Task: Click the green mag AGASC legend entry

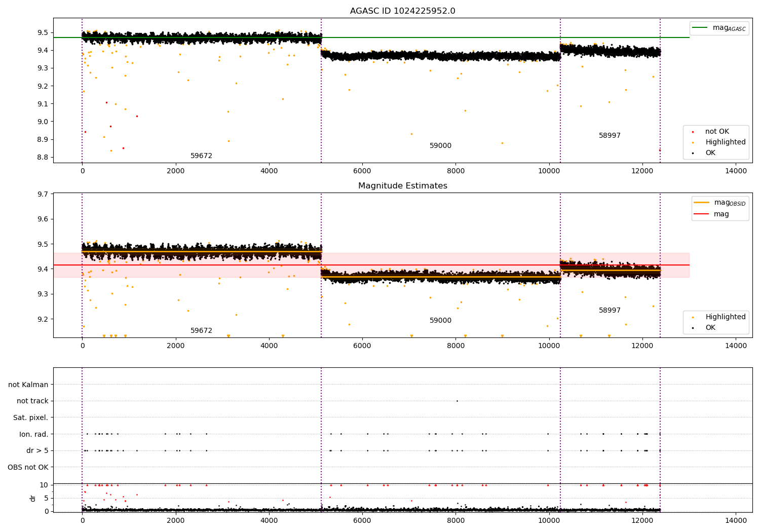Action: 719,28
